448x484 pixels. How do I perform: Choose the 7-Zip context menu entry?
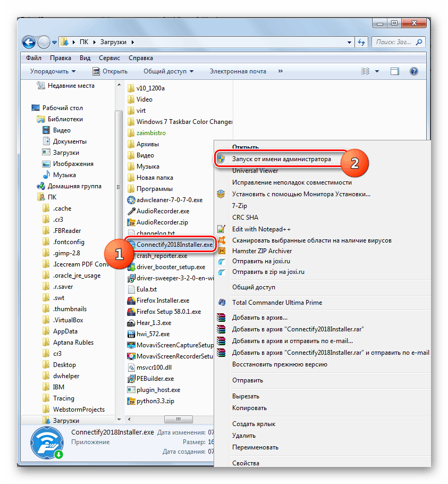(x=240, y=206)
